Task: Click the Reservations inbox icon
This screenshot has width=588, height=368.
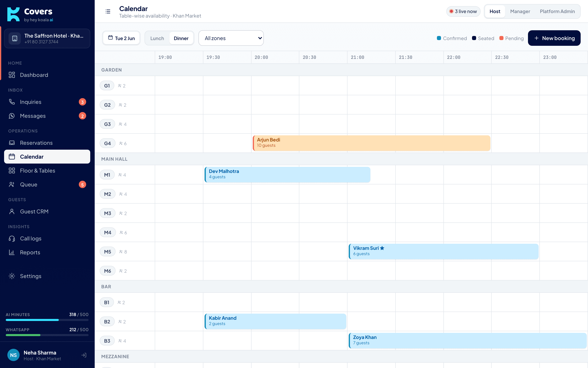Action: point(12,143)
